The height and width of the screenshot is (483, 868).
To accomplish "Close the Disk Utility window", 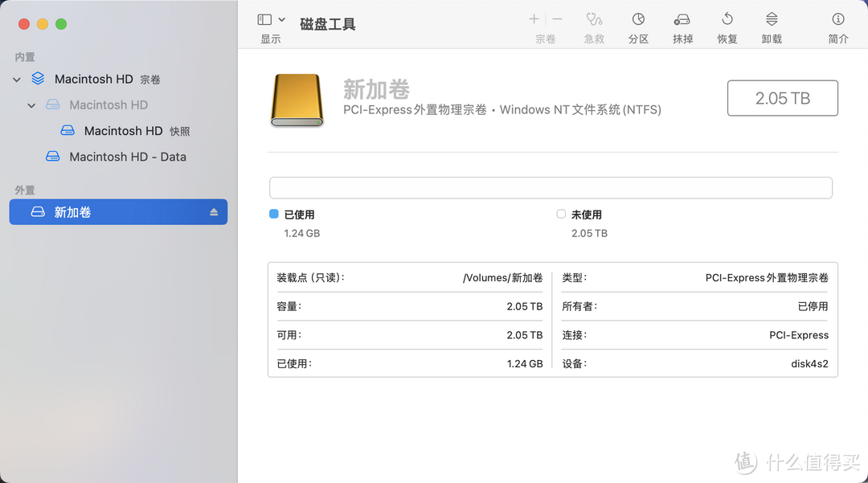I will 24,24.
